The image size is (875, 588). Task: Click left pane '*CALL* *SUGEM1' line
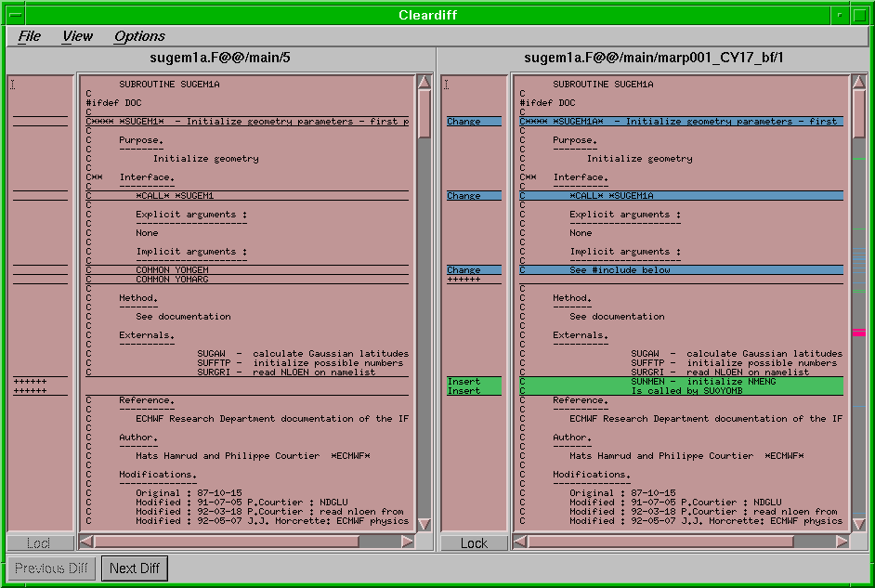[247, 196]
